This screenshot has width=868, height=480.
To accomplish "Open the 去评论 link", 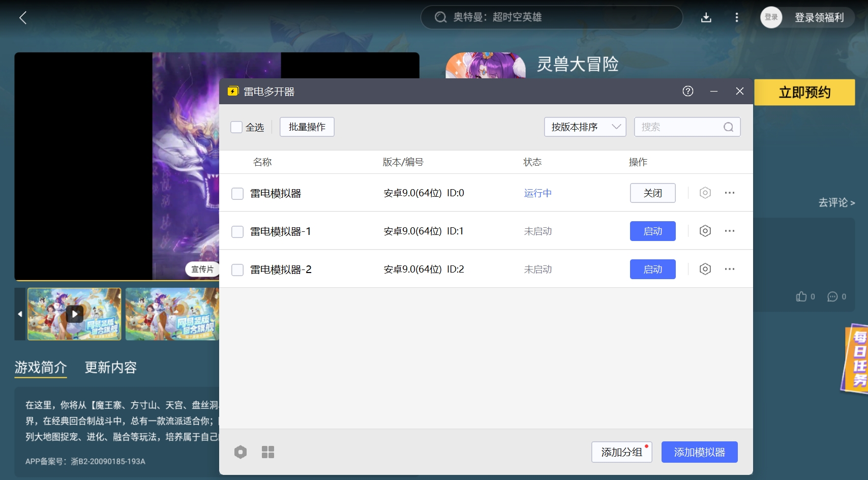I will click(836, 202).
